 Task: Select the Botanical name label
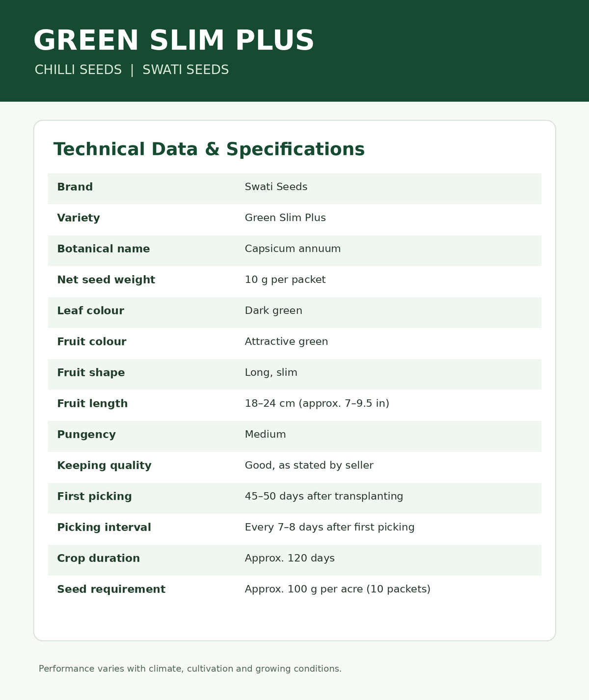point(104,249)
